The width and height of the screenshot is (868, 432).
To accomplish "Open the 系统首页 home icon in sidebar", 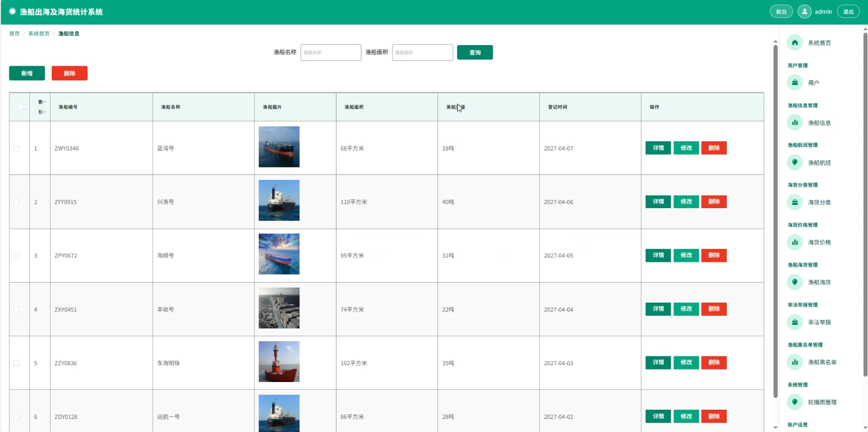I will click(795, 42).
